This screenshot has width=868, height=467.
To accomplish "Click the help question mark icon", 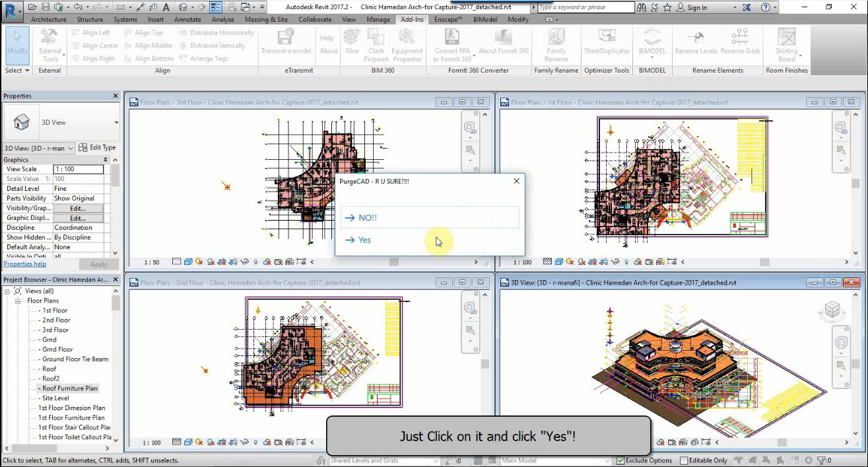I will point(765,7).
